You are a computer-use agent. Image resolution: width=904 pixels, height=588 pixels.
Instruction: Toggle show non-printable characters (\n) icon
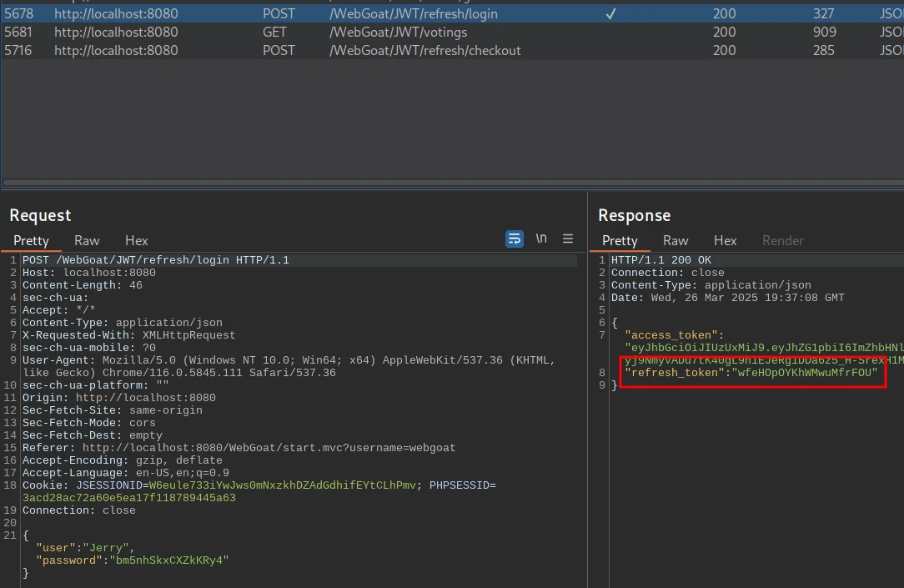[541, 239]
